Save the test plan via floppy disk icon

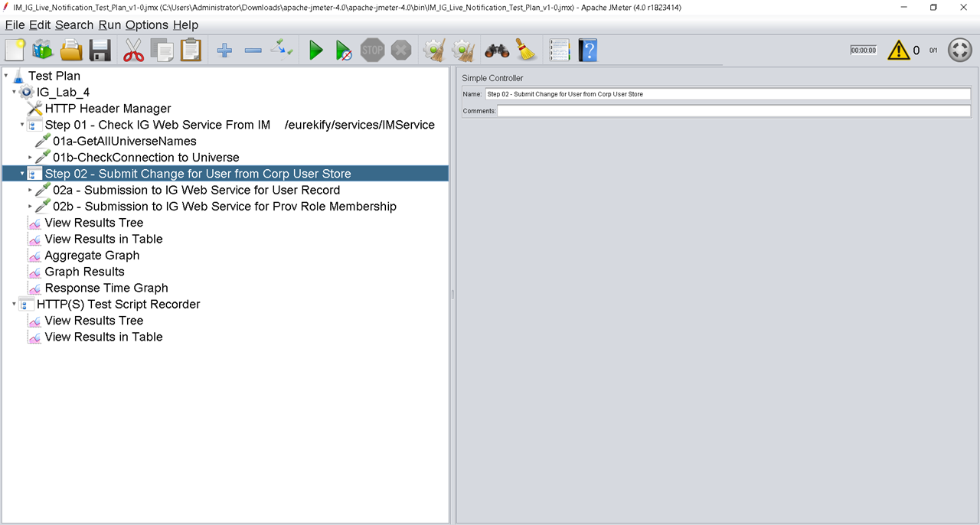100,50
